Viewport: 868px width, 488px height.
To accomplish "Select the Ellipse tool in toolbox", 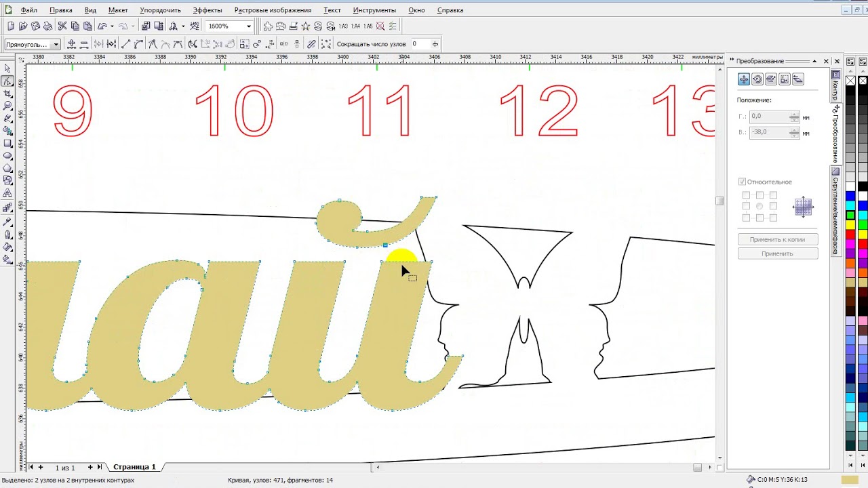I will coord(7,156).
